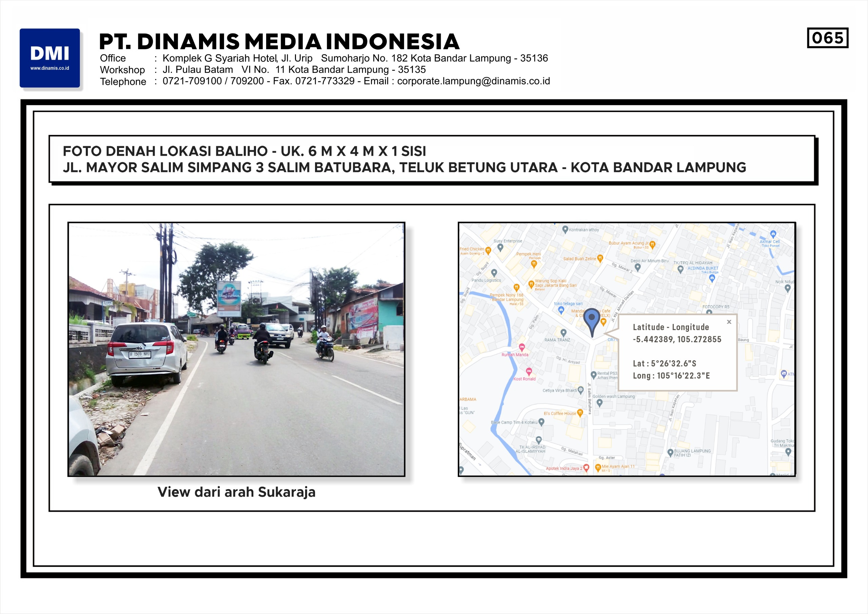Click the 'PT. DINAMIS MEDIA INDONESIA' heading

(279, 41)
